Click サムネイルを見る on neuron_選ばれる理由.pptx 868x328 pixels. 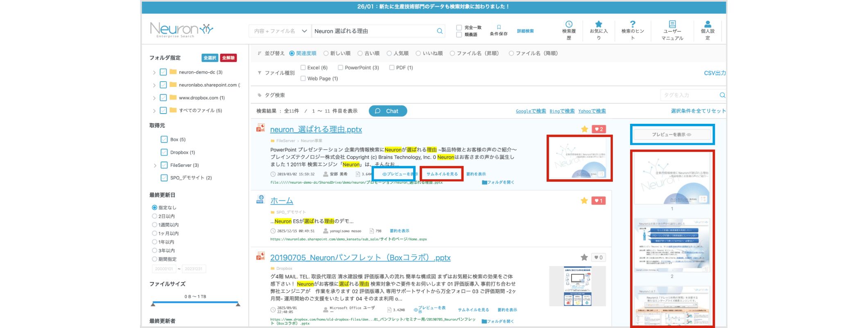[x=442, y=174]
